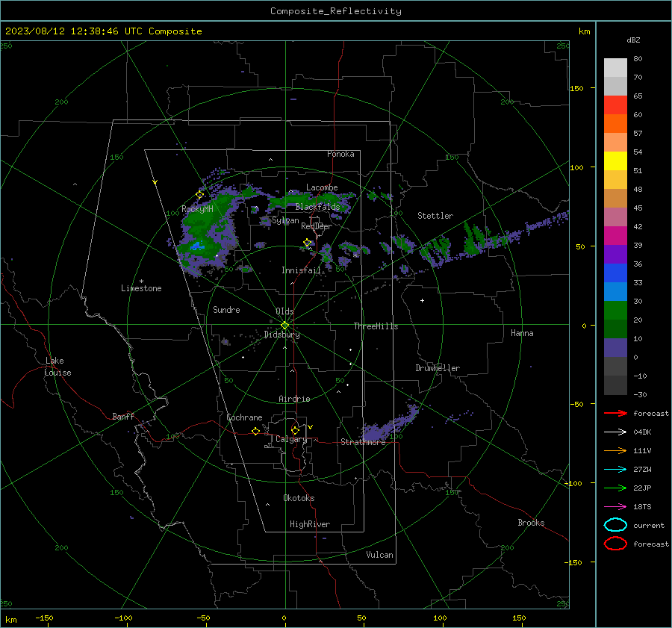Click the cyan 27ZW arrow icon
The width and height of the screenshot is (672, 628).
(615, 470)
